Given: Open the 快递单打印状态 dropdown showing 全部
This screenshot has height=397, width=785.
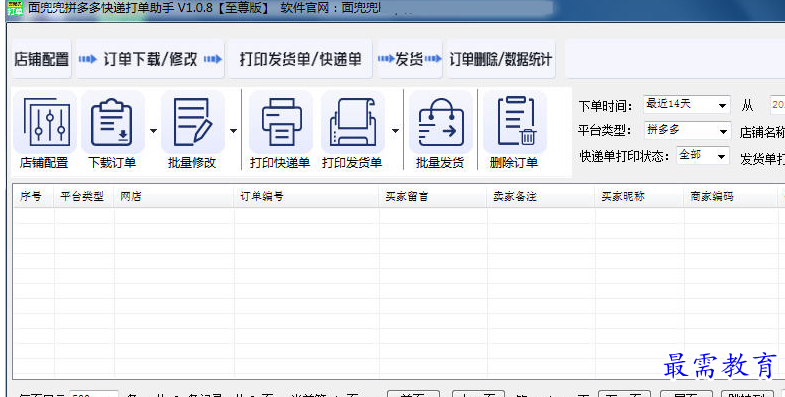Looking at the screenshot, I should [702, 156].
